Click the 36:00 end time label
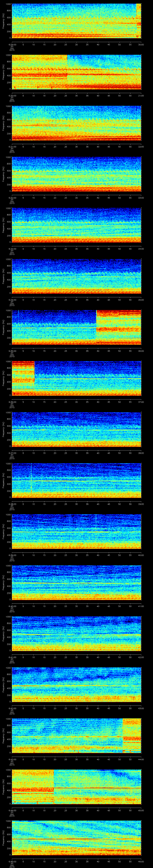153x868 pixels. [141, 351]
